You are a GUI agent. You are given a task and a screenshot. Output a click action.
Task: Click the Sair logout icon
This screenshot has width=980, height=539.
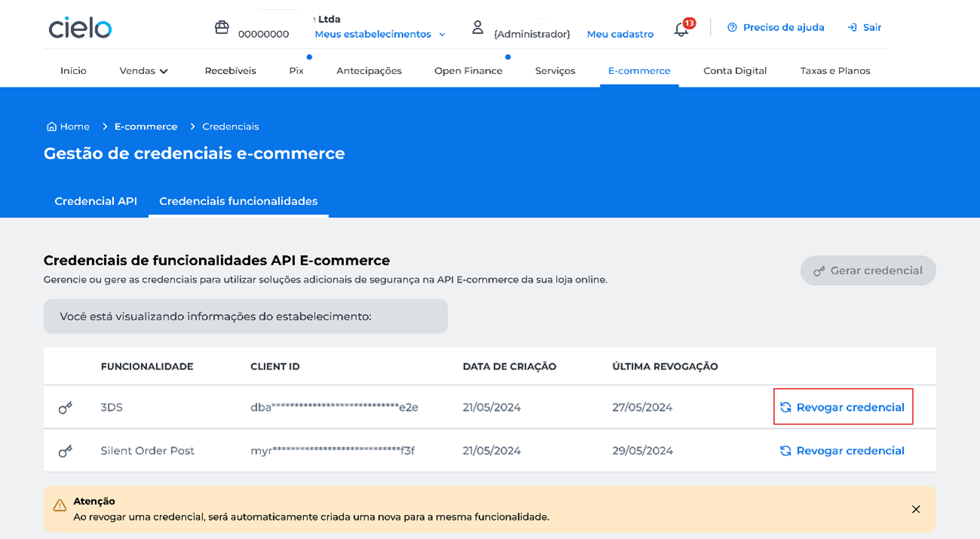click(853, 27)
